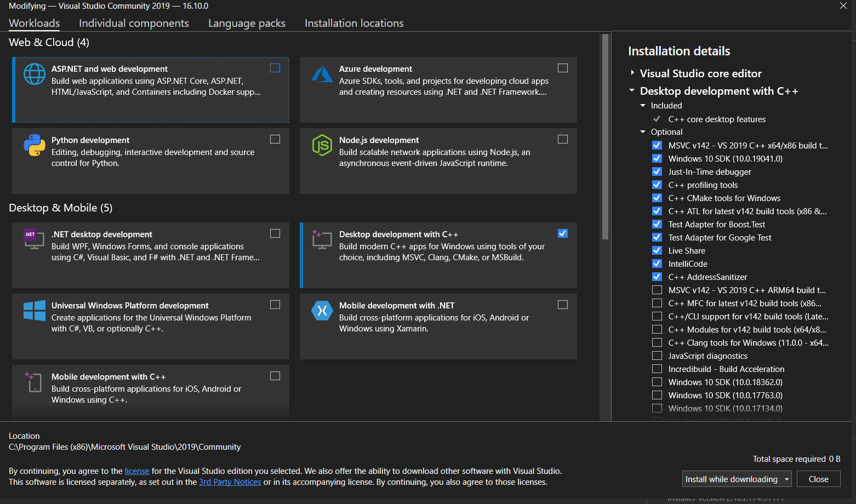Click the Install while downloading button

coord(732,479)
